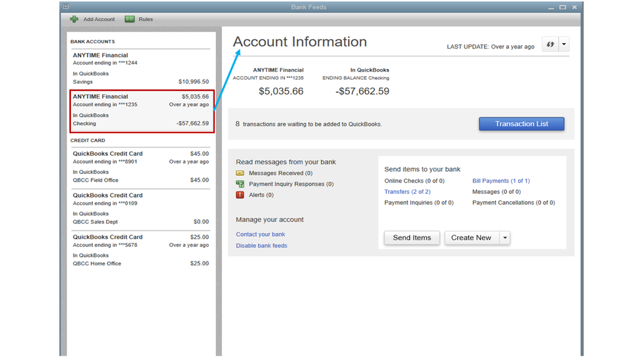Click the refresh sync arrows icon
This screenshot has height=362, width=644.
tap(550, 45)
